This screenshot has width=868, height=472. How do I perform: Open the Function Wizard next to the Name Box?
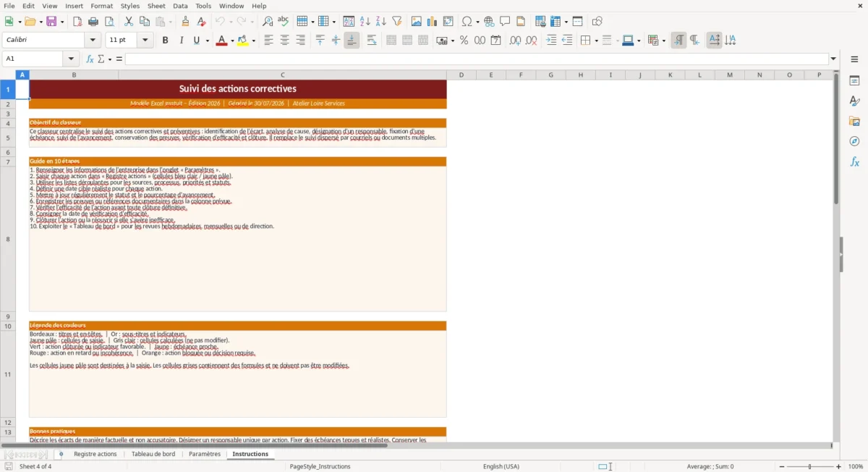coord(90,59)
